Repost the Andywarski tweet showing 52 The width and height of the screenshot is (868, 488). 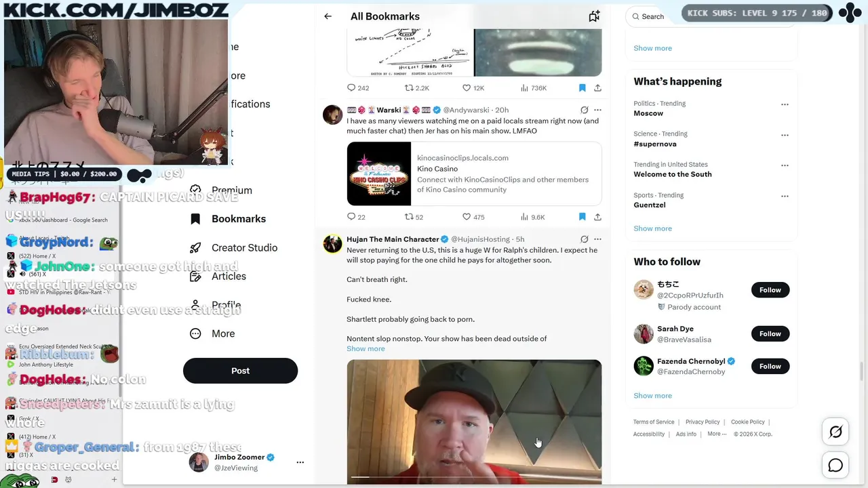point(414,217)
